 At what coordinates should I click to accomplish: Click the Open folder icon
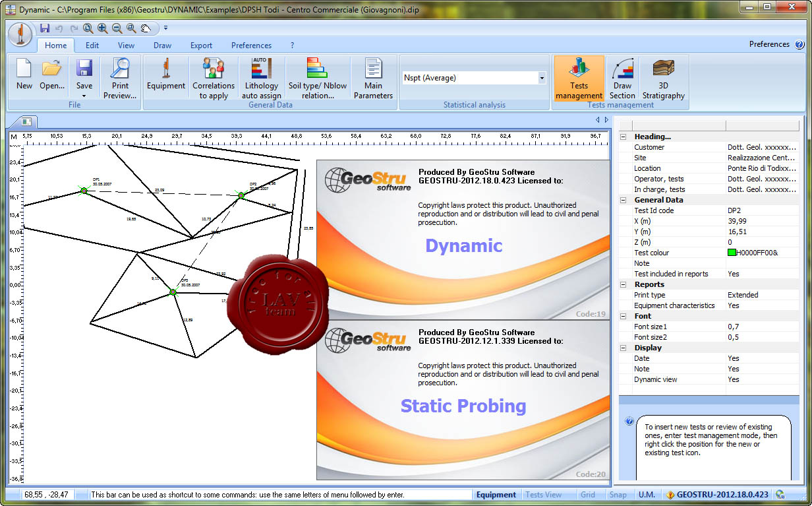pyautogui.click(x=51, y=75)
